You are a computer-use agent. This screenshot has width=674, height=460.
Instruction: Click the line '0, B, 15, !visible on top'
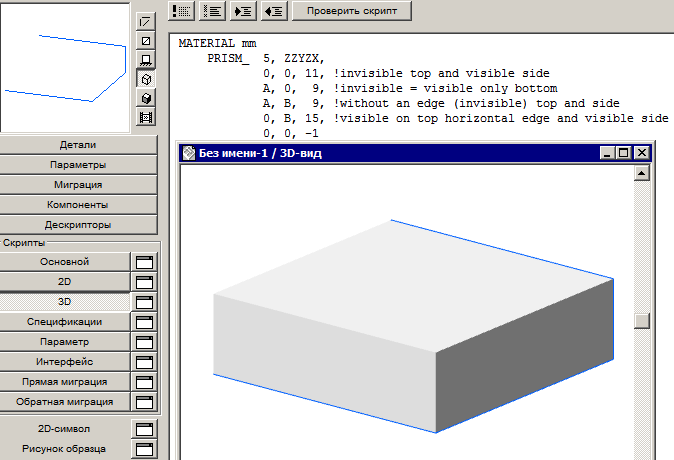(466, 119)
